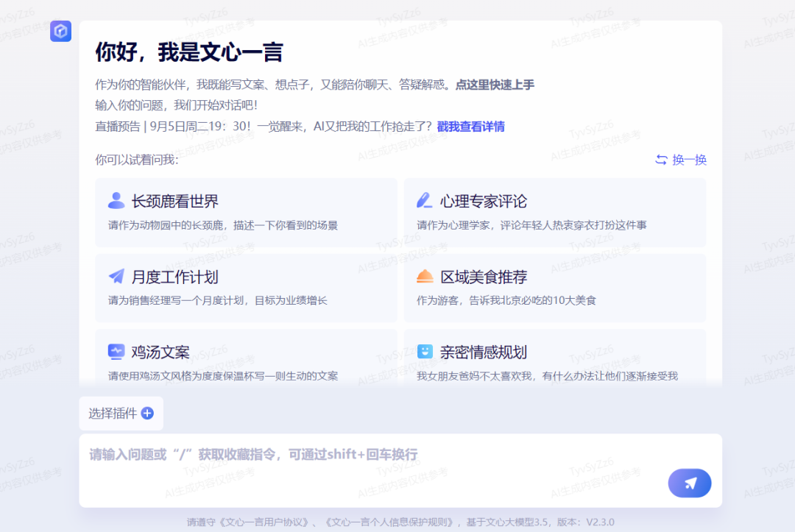Click the 输入你的问题，我们开始对话吧 line
This screenshot has width=795, height=532.
[x=177, y=105]
